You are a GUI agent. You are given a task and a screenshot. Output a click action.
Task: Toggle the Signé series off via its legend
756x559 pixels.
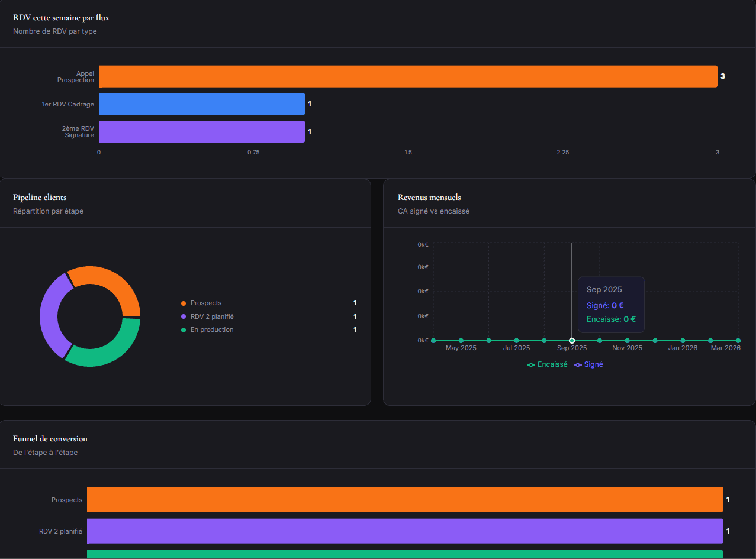point(591,364)
